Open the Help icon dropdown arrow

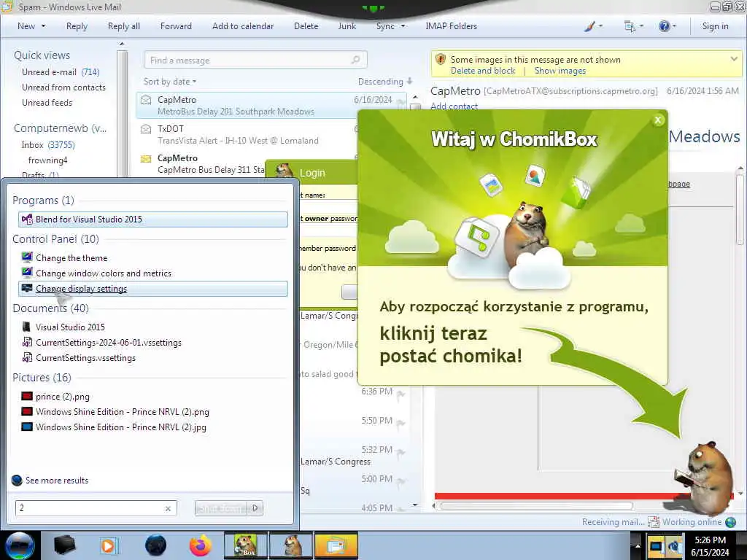(674, 26)
